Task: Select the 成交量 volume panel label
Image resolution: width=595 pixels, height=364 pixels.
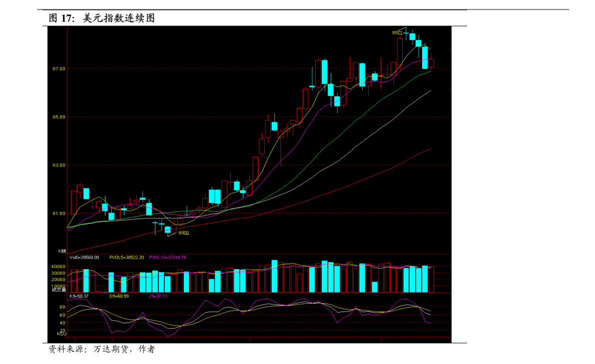Action: pyautogui.click(x=59, y=289)
